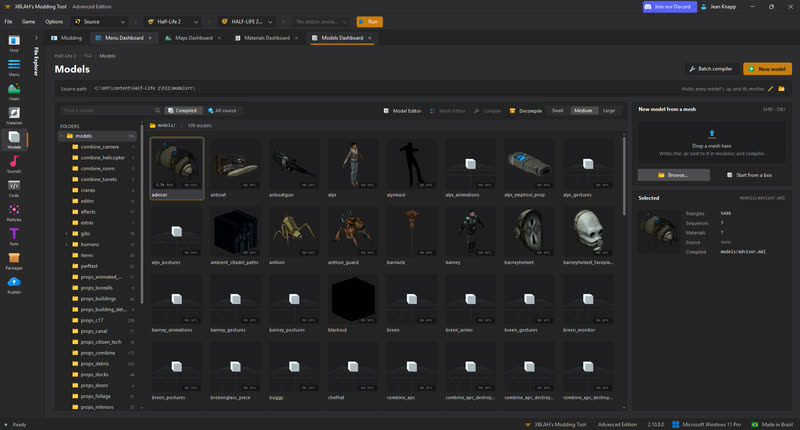
Task: Open the HALF-LIFE 2 mod dropdown
Action: [247, 22]
